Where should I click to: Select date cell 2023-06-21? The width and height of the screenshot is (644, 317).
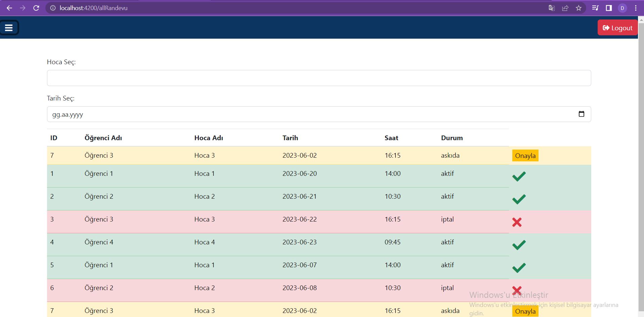pyautogui.click(x=300, y=196)
